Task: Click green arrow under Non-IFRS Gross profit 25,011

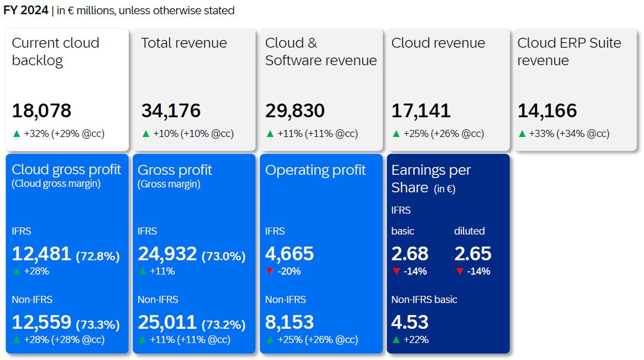Action: click(142, 340)
